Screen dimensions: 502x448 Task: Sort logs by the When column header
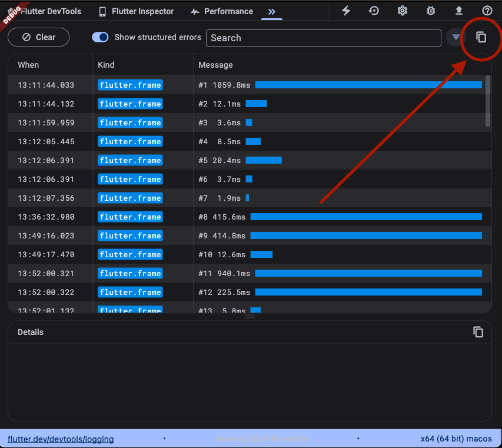[x=28, y=65]
